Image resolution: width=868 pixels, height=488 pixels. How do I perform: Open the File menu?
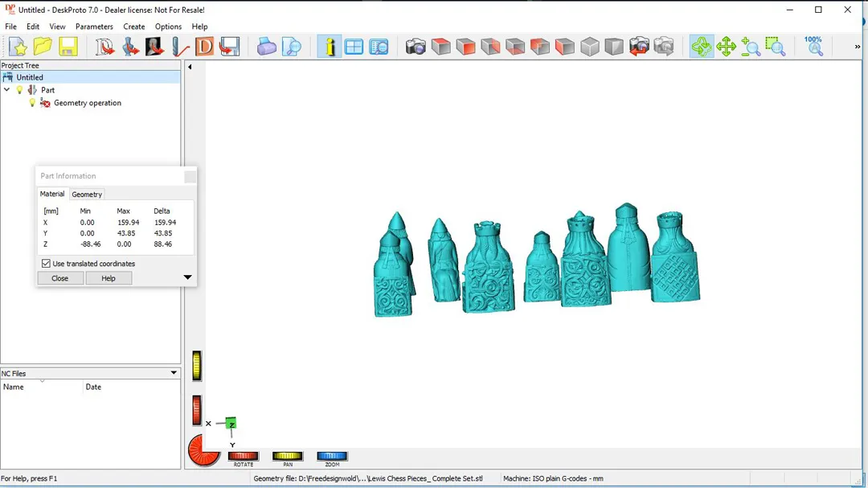(10, 27)
